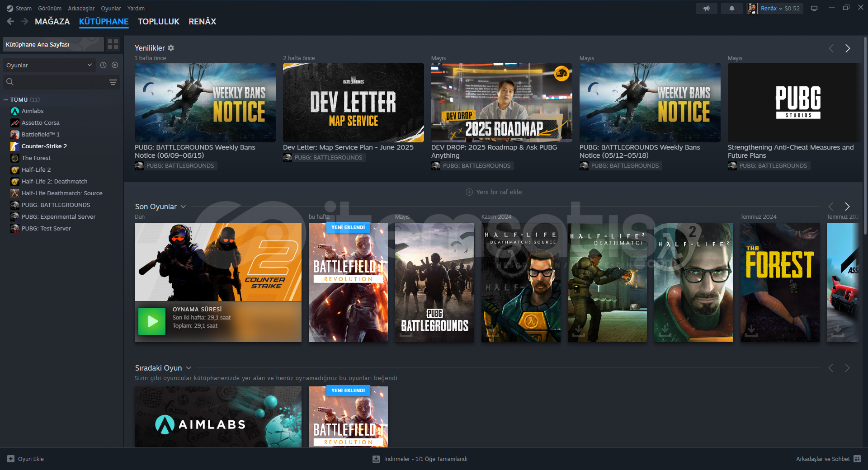868x470 pixels.
Task: Click the Renâx profile avatar
Action: point(752,8)
